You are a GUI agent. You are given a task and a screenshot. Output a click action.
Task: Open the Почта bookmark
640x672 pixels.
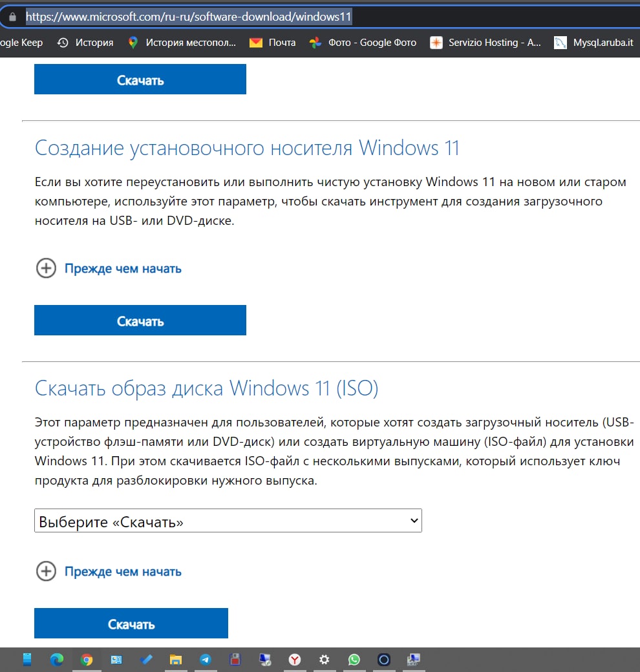pyautogui.click(x=282, y=43)
